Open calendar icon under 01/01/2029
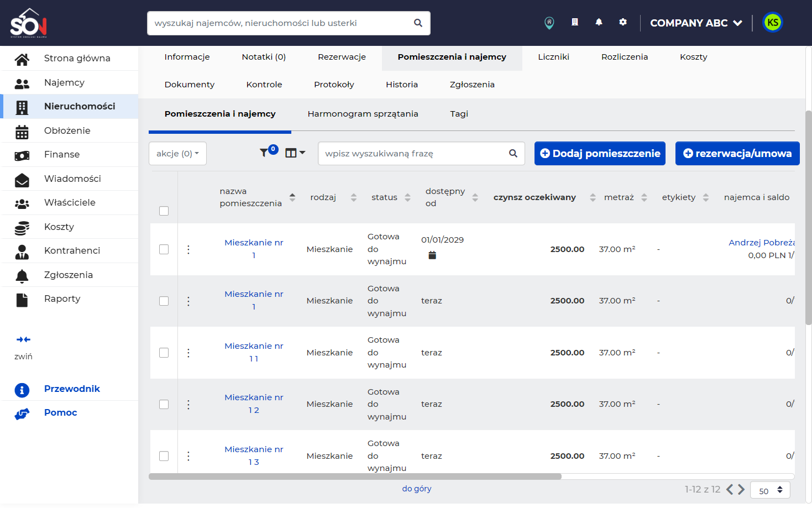812x508 pixels. click(432, 255)
